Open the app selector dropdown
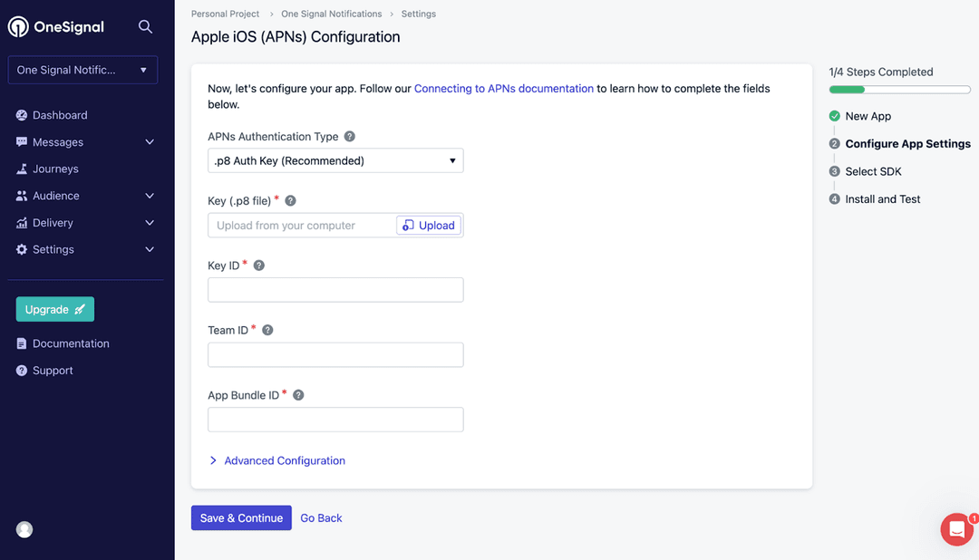 [x=82, y=70]
